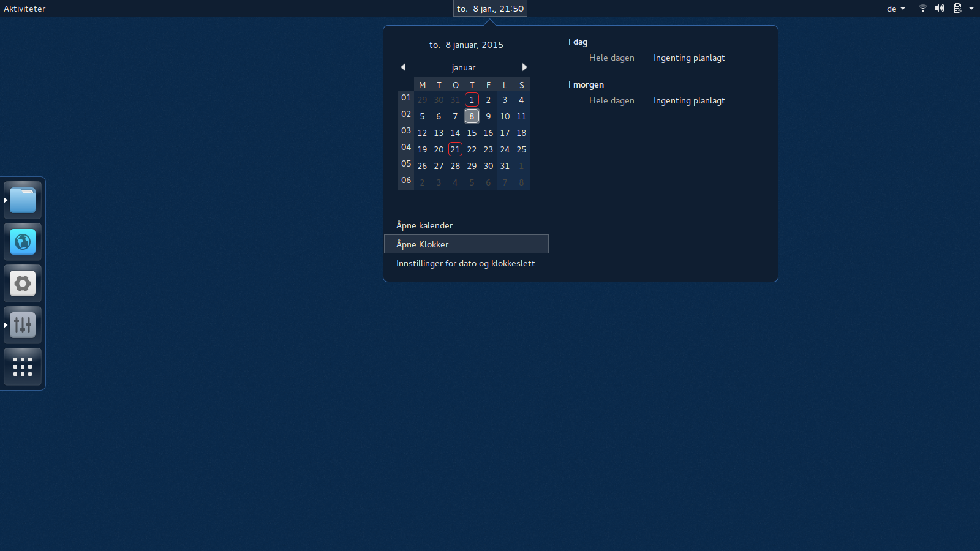Viewport: 980px width, 551px height.
Task: Select January 21 in calendar
Action: pos(455,149)
